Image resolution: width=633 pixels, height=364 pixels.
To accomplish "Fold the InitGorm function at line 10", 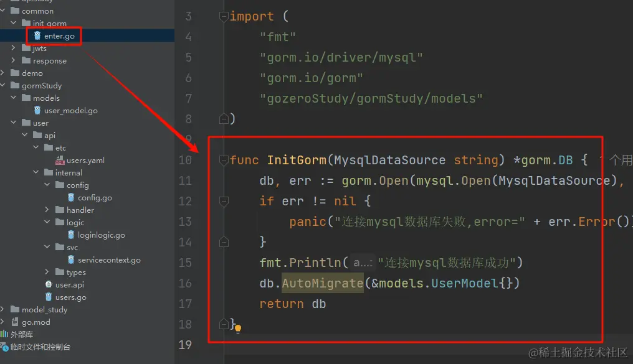I will point(224,160).
